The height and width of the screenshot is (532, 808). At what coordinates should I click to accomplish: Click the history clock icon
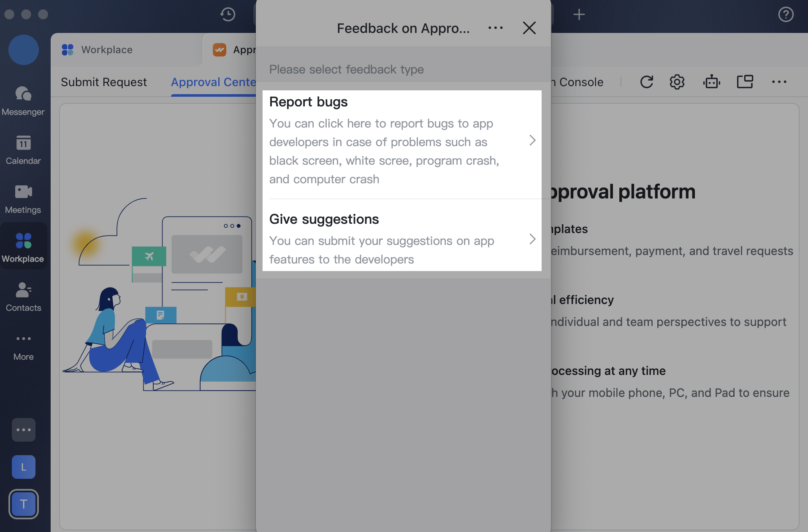228,14
